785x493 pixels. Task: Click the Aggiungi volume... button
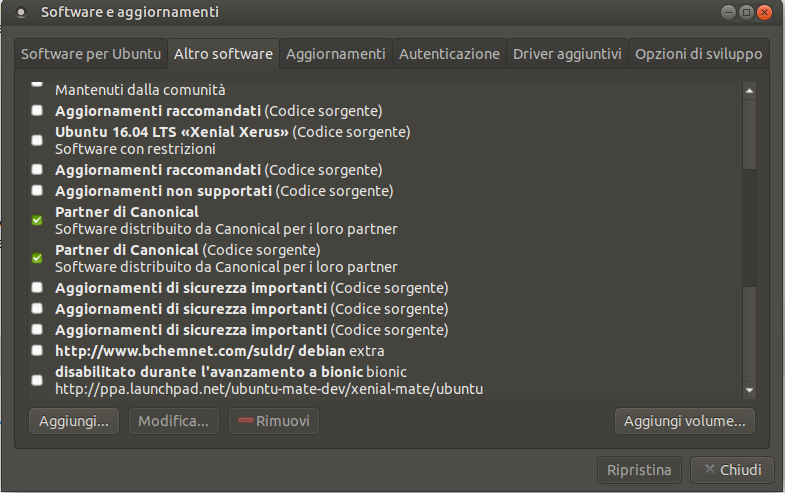pyautogui.click(x=684, y=421)
